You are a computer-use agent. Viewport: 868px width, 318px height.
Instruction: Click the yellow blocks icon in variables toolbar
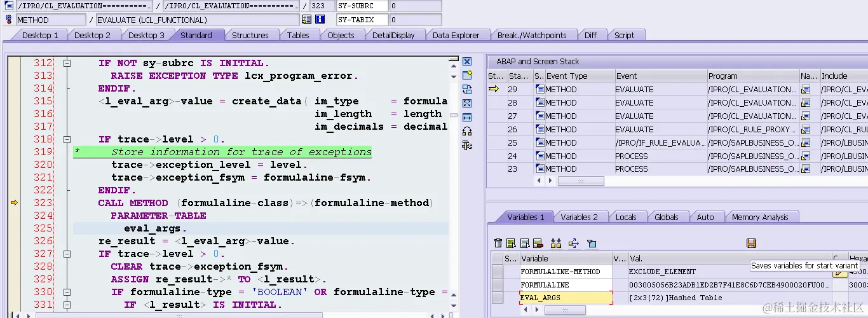tap(556, 243)
